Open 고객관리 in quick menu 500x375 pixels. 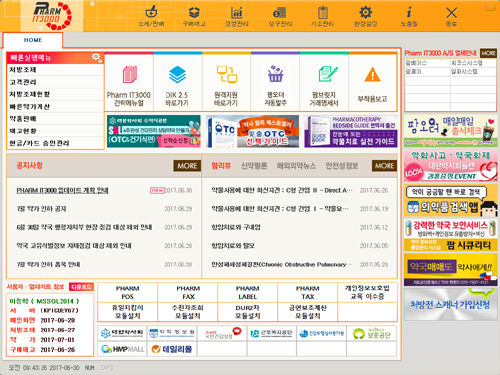(55, 82)
